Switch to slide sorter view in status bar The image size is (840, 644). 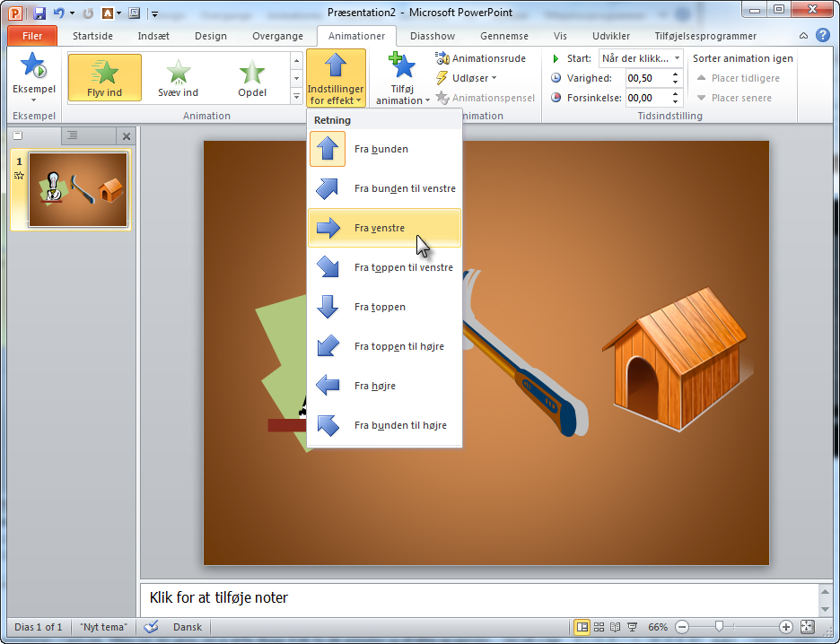599,627
